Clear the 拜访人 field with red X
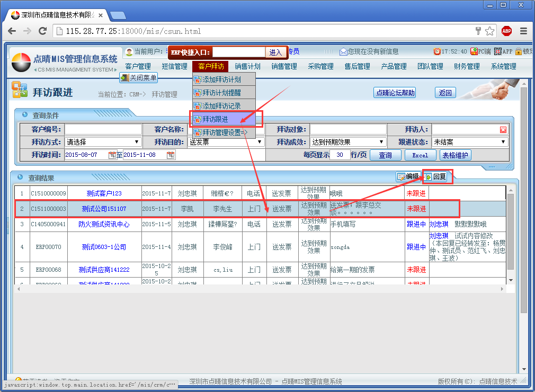Image resolution: width=535 pixels, height=392 pixels. coord(503,130)
